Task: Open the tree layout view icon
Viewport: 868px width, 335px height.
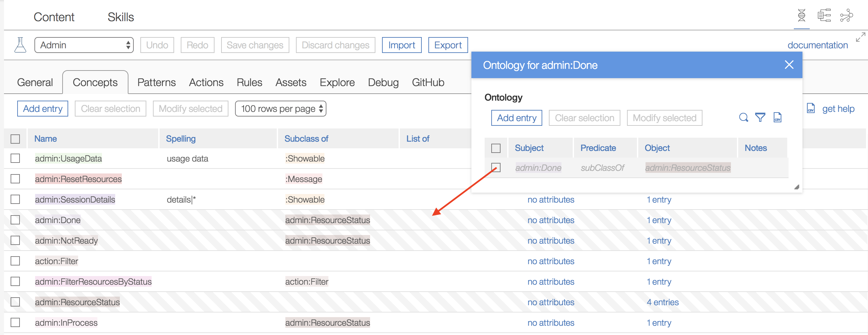Action: tap(824, 16)
